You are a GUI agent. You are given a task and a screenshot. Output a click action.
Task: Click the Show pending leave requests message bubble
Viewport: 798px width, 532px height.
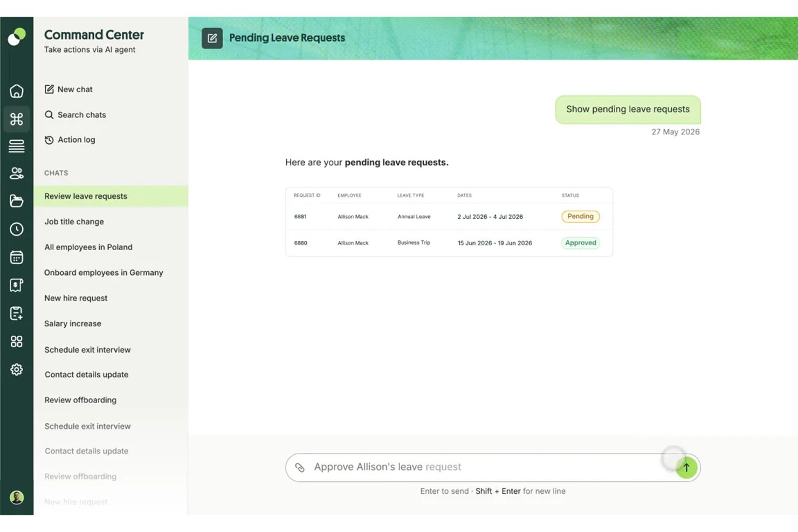pos(628,109)
